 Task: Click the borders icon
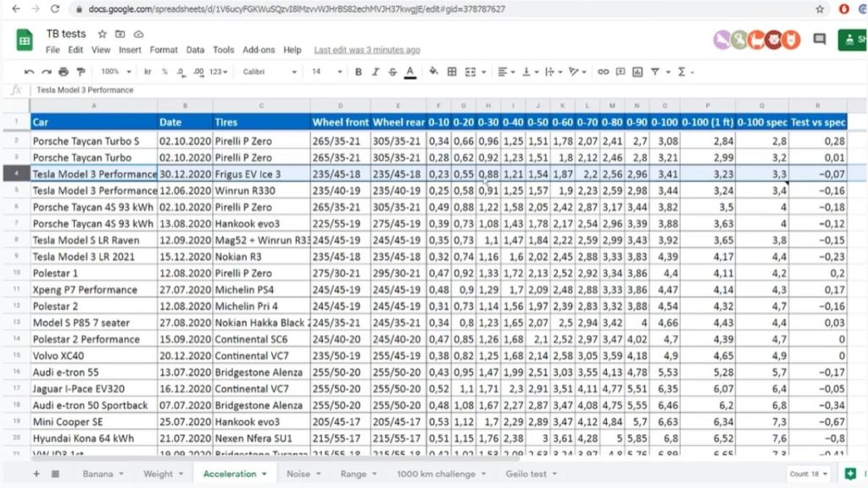(452, 72)
